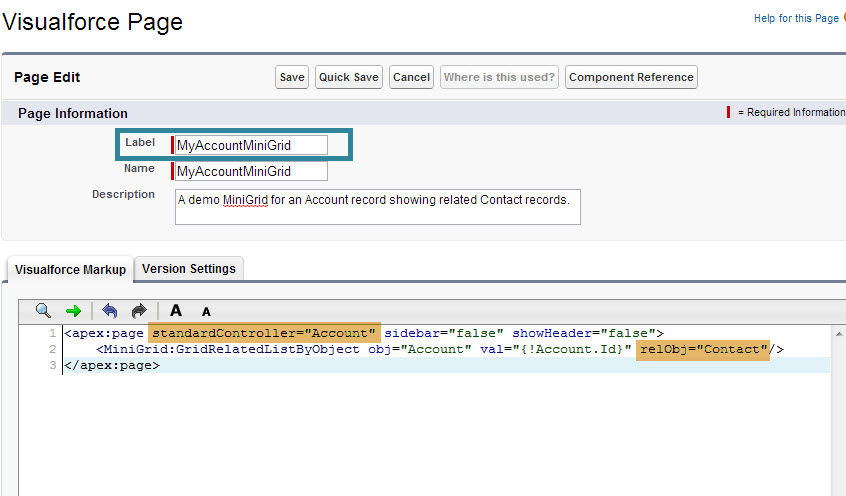
Task: Increase editor font size with large A
Action: tap(176, 311)
